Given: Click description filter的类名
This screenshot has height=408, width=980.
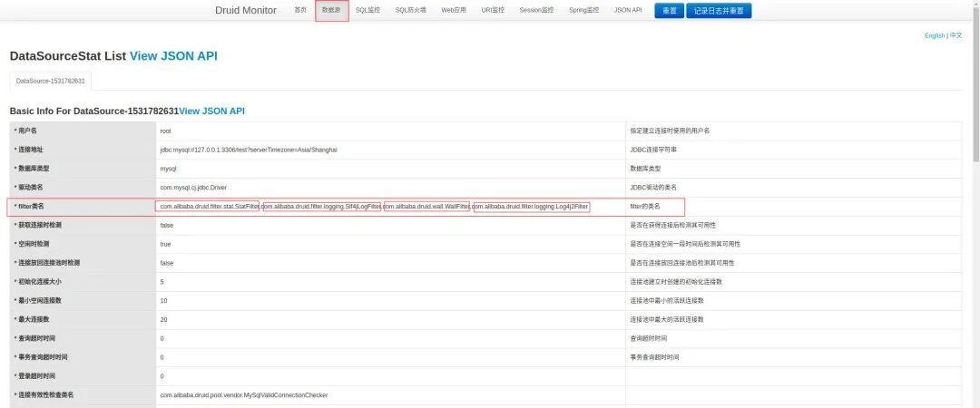Looking at the screenshot, I should [x=644, y=206].
